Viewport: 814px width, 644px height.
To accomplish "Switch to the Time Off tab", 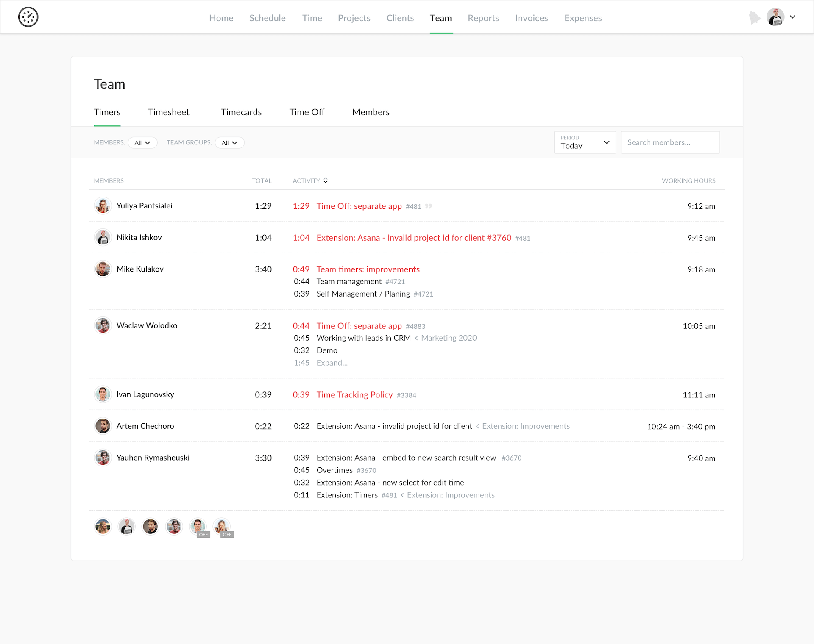I will [307, 112].
